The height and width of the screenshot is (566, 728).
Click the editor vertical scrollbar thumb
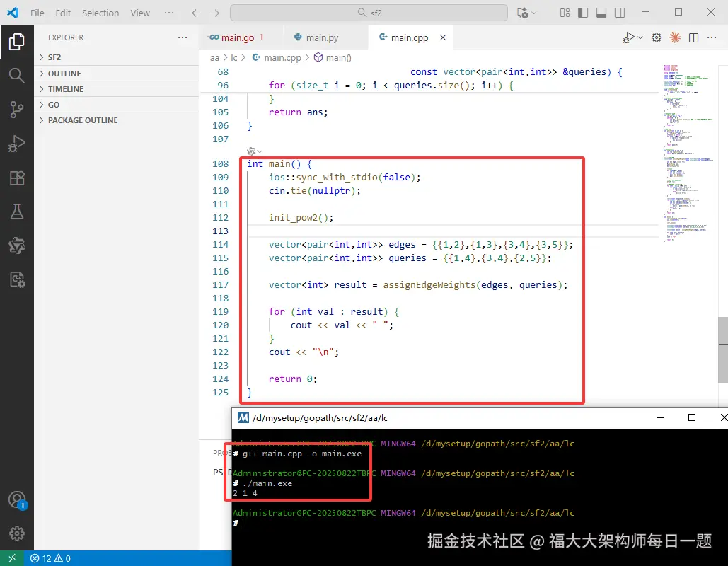pyautogui.click(x=723, y=350)
